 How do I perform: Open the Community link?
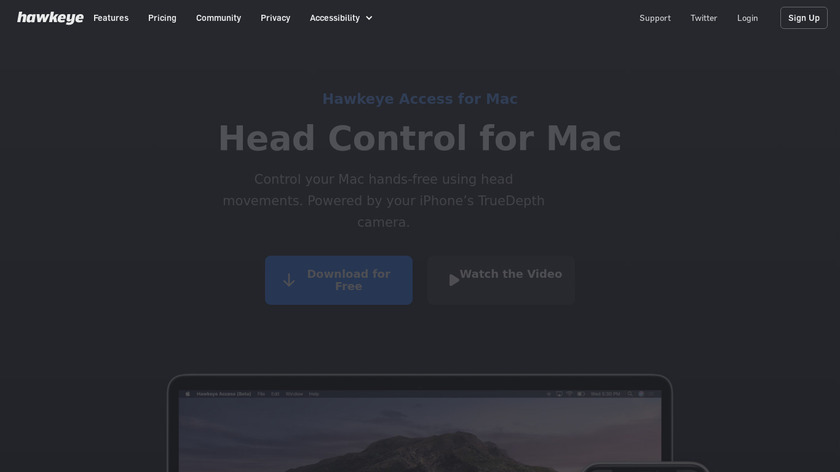point(219,18)
